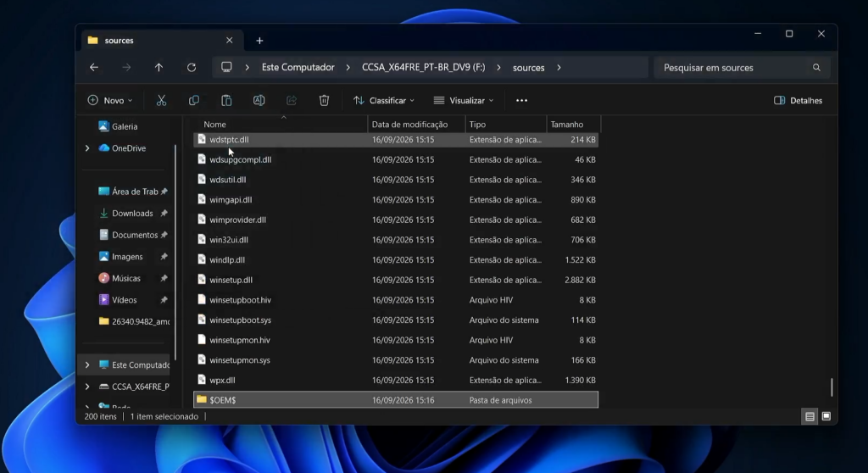Screen dimensions: 868x473
Task: Go up one folder level
Action: click(x=159, y=68)
